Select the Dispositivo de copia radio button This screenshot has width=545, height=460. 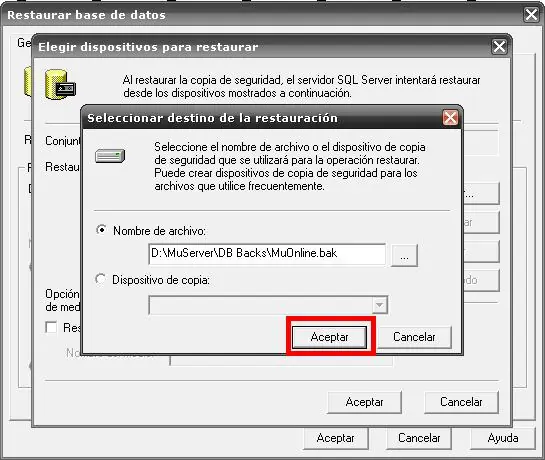tap(100, 279)
